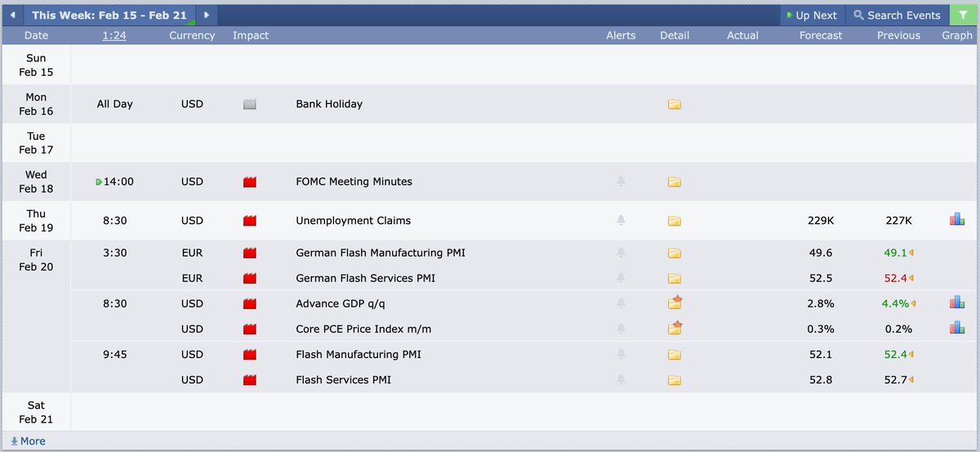Open USD Flash Services PMI detail folder

coord(674,380)
